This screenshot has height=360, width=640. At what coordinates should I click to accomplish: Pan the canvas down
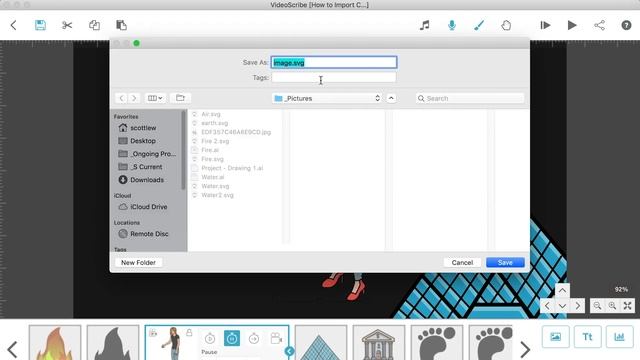562,306
